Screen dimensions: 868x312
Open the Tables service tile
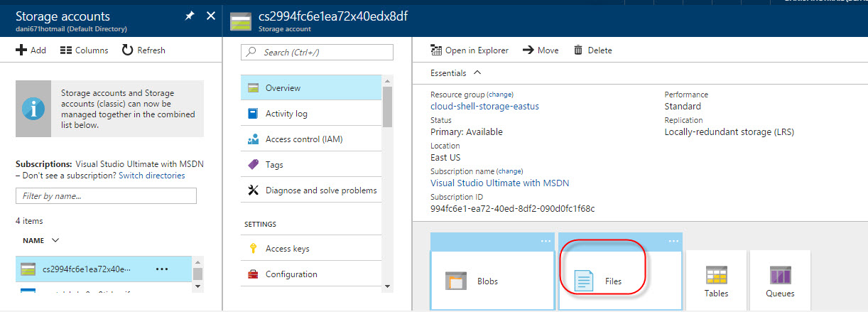(x=716, y=281)
